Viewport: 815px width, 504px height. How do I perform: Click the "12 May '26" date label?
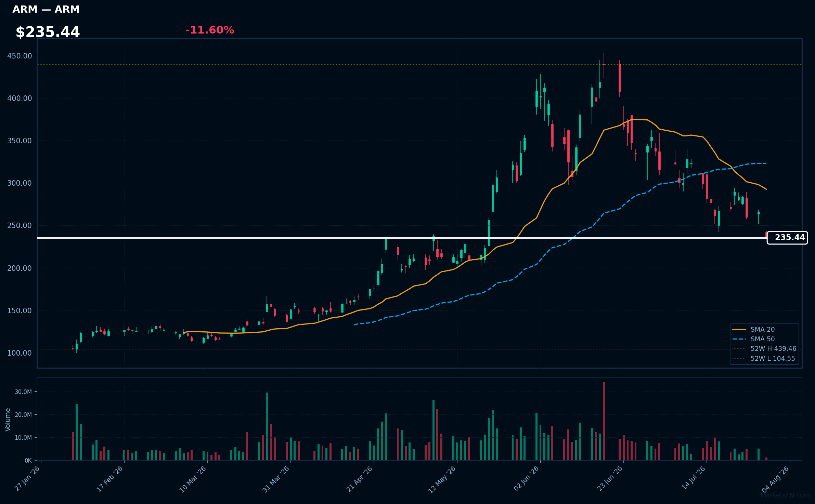coord(442,479)
